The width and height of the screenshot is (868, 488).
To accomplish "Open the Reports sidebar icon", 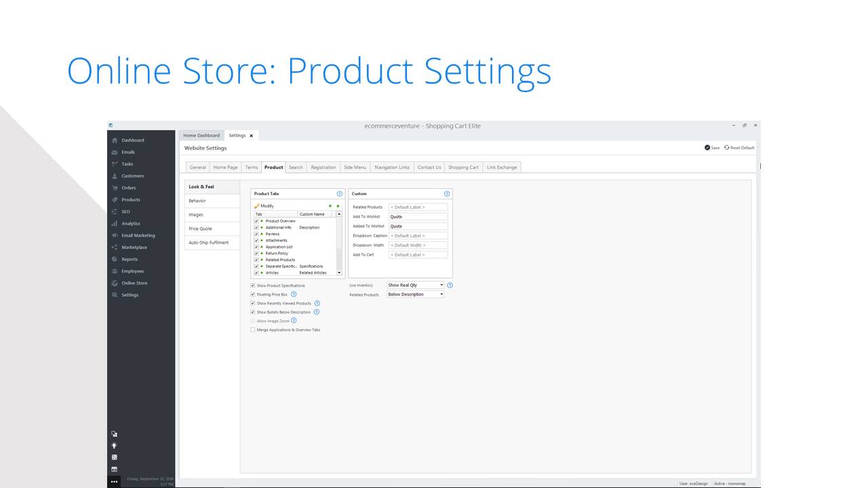I will coord(115,259).
